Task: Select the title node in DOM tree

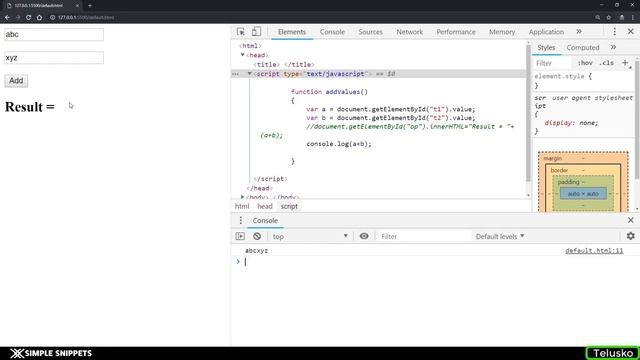Action: [284, 64]
